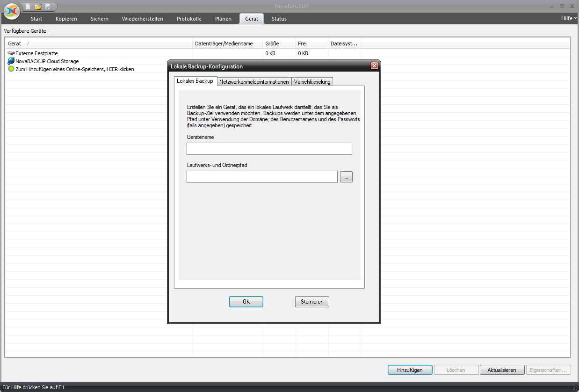This screenshot has width=579, height=392.
Task: Sort by the Größe column header
Action: tap(279, 44)
